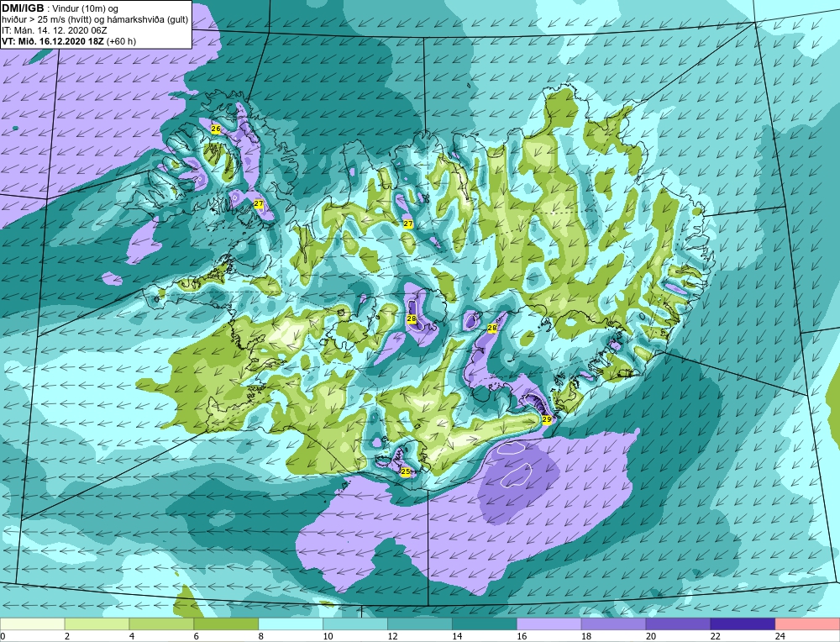Click the 'DMI/IGB' heading in the info box
The width and height of the screenshot is (840, 642).
coord(23,8)
